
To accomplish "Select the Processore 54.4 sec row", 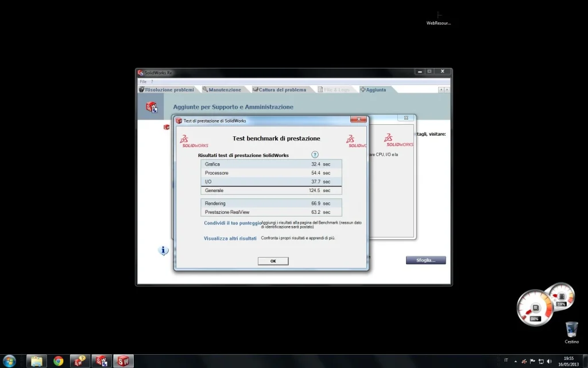I will point(271,172).
